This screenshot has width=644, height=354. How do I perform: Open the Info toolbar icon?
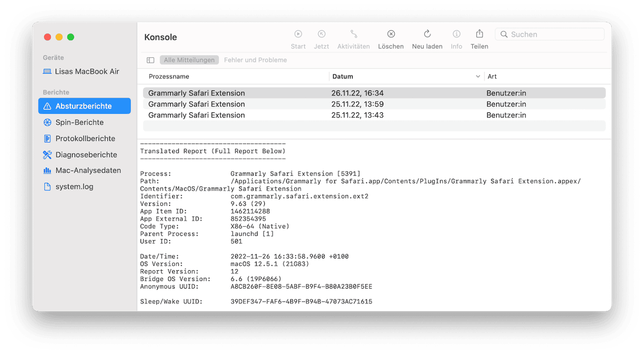click(457, 34)
